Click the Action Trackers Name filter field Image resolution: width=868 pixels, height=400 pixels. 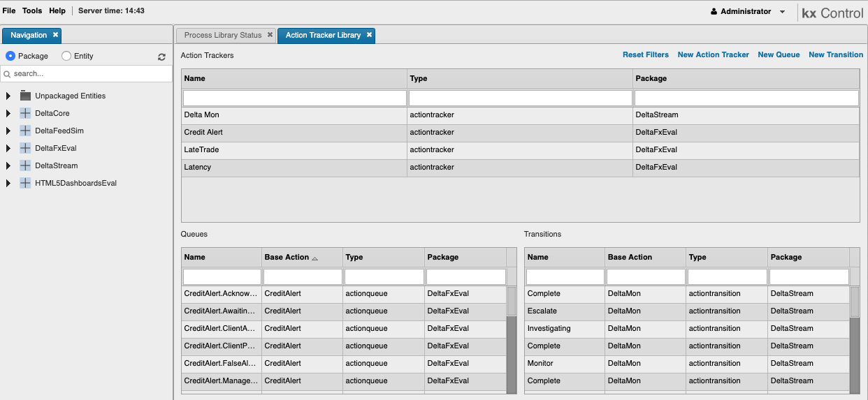coord(294,98)
